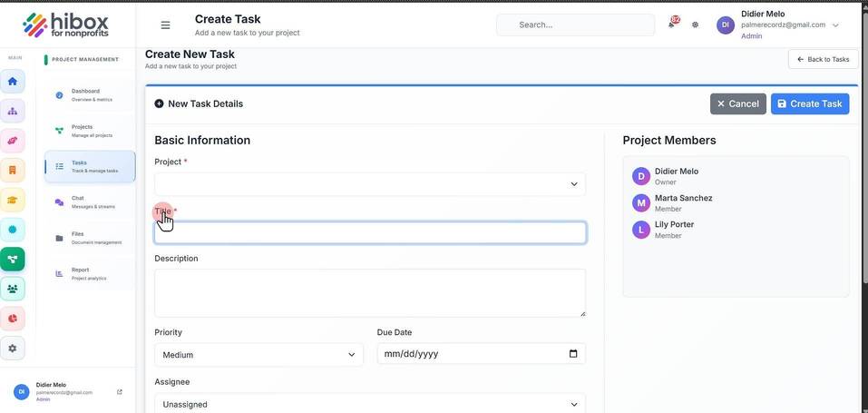
Task: Open Chat menu item
Action: pyautogui.click(x=90, y=202)
